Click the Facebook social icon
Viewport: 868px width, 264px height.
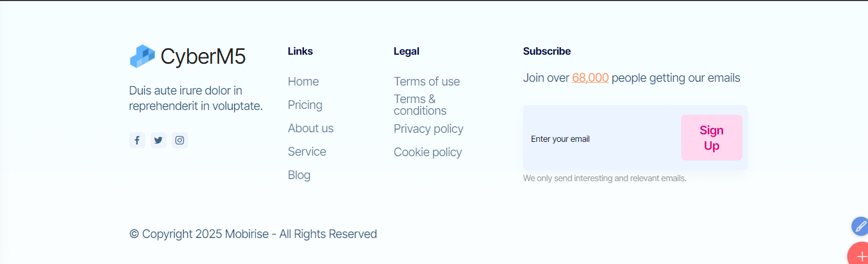pos(137,140)
